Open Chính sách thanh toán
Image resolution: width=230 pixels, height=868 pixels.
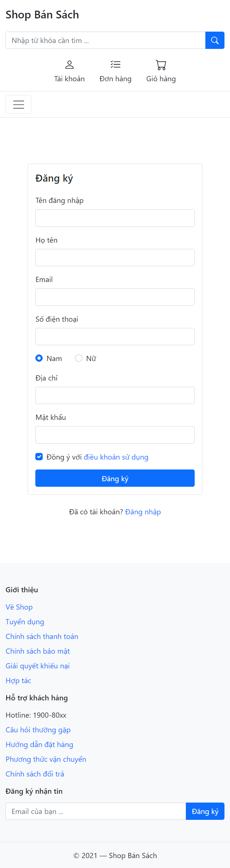point(42,636)
